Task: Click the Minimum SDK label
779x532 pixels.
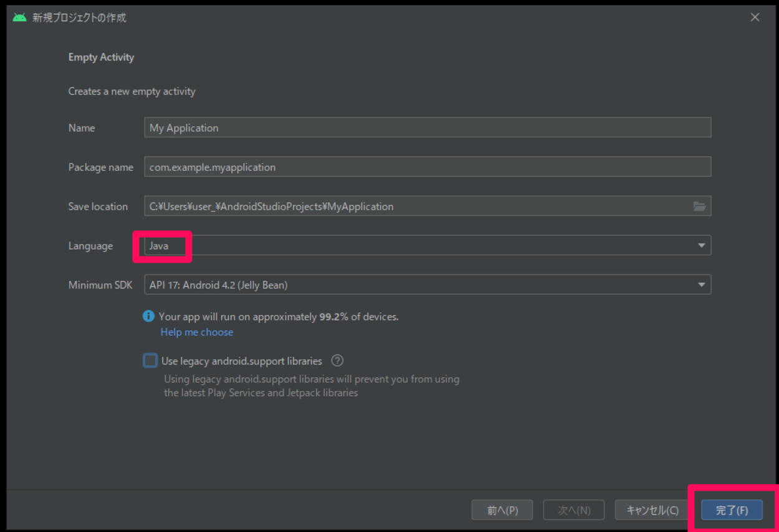Action: pyautogui.click(x=100, y=285)
